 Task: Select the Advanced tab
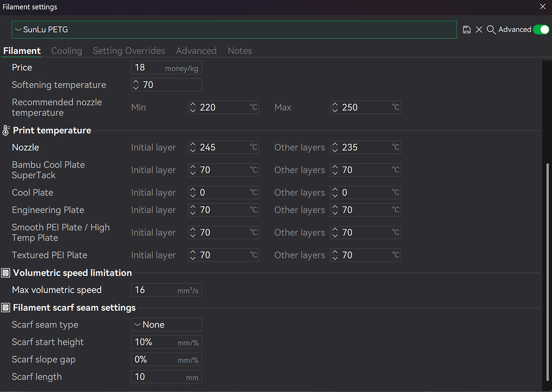[196, 51]
